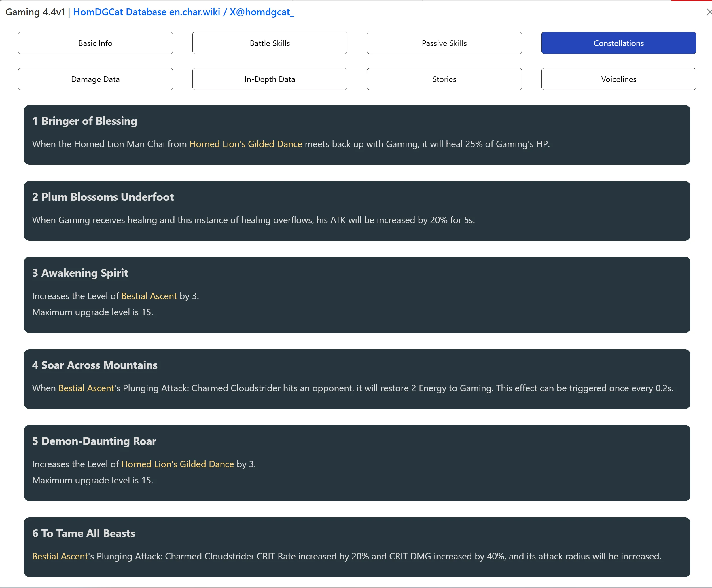Open the Basic Info tab
Screen dimensions: 712x588
[95, 43]
